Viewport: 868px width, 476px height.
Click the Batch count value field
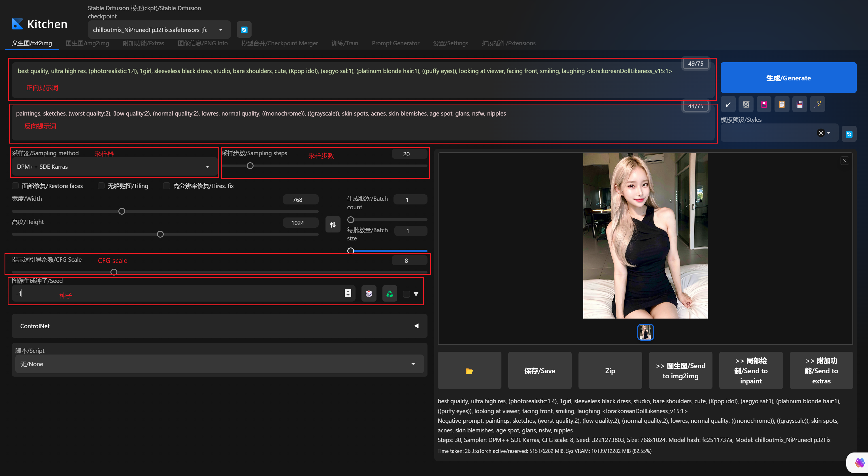[410, 200]
